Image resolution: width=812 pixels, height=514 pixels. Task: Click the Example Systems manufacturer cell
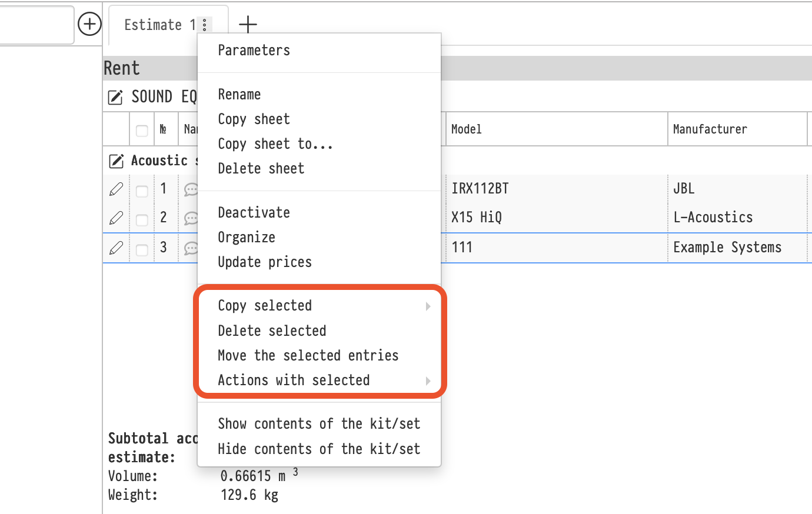click(727, 248)
